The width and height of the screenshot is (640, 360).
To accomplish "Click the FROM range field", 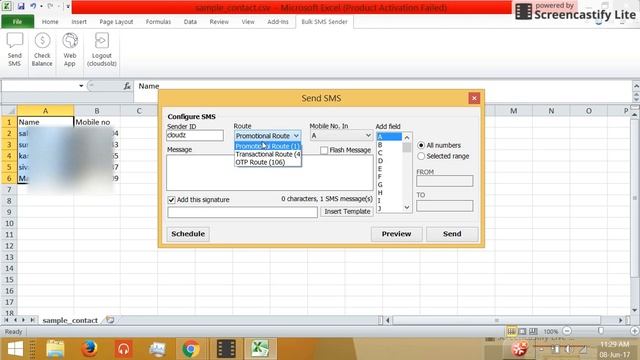I will tap(444, 181).
